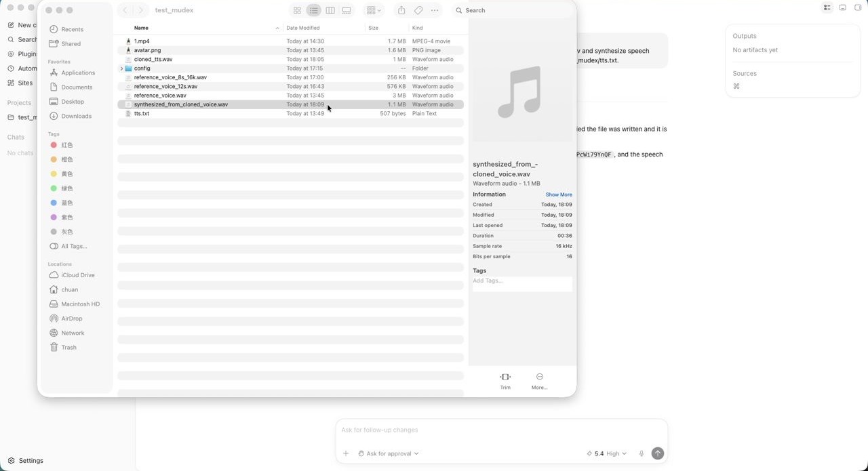Open Documents in Finder sidebar
The height and width of the screenshot is (471, 868).
(x=77, y=87)
